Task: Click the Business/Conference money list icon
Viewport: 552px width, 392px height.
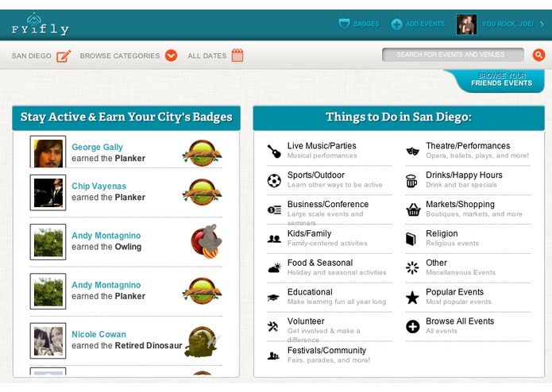Action: click(x=274, y=210)
